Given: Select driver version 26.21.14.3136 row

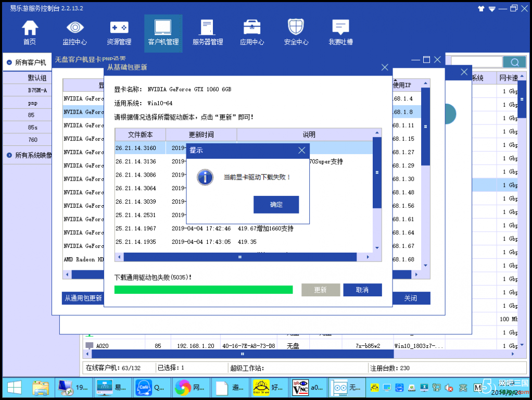Looking at the screenshot, I should 244,161.
